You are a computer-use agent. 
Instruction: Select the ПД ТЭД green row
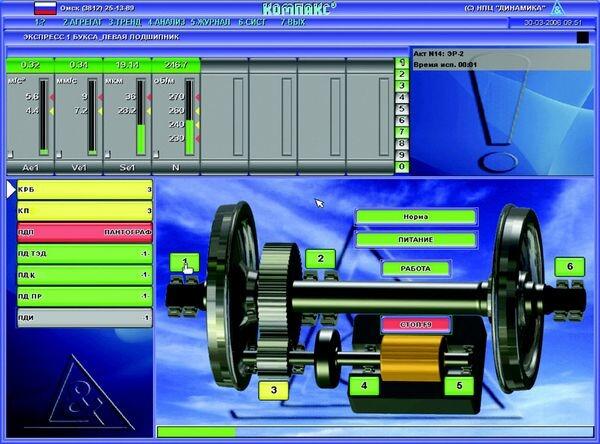85,254
